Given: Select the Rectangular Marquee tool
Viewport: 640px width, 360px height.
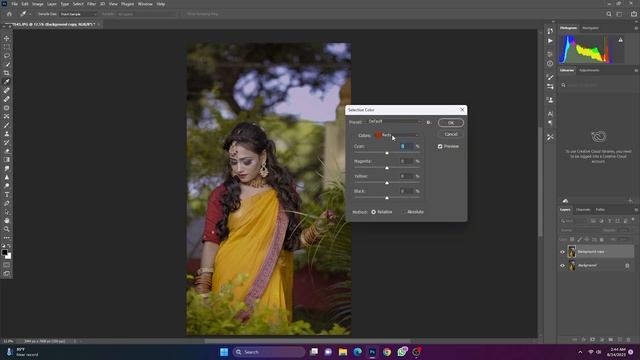Looking at the screenshot, I should tap(7, 47).
